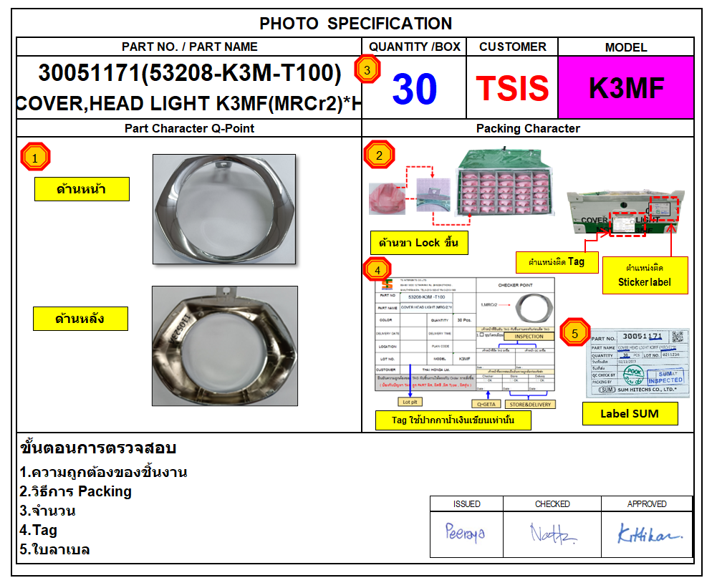This screenshot has width=717, height=588.
Task: Click the 'MODEL' header
Action: coord(626,47)
